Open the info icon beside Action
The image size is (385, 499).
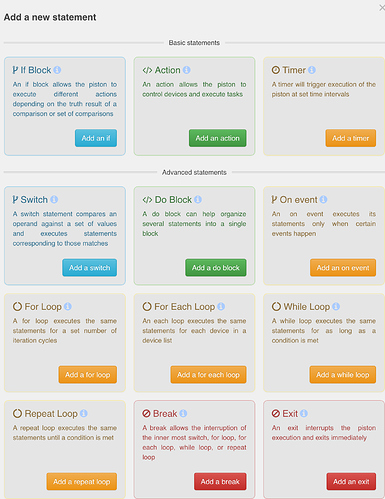[187, 70]
